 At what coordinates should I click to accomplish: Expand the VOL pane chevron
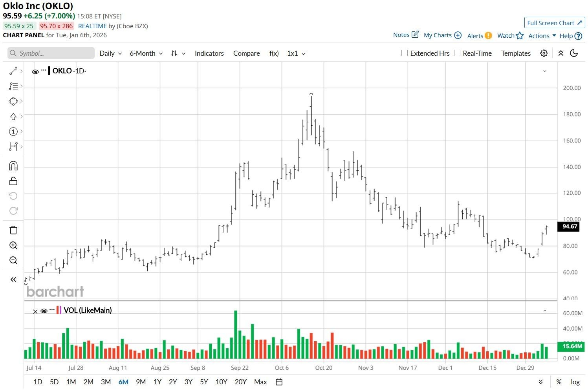point(544,311)
